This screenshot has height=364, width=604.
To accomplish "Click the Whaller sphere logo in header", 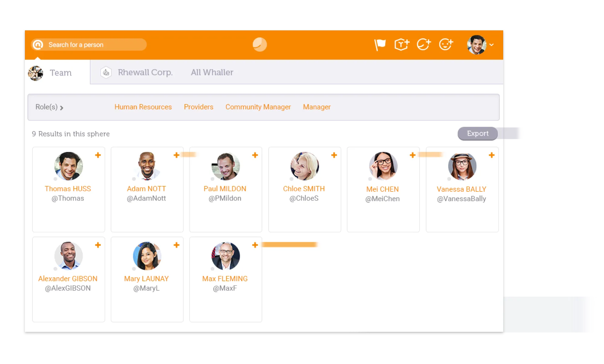I will 259,44.
